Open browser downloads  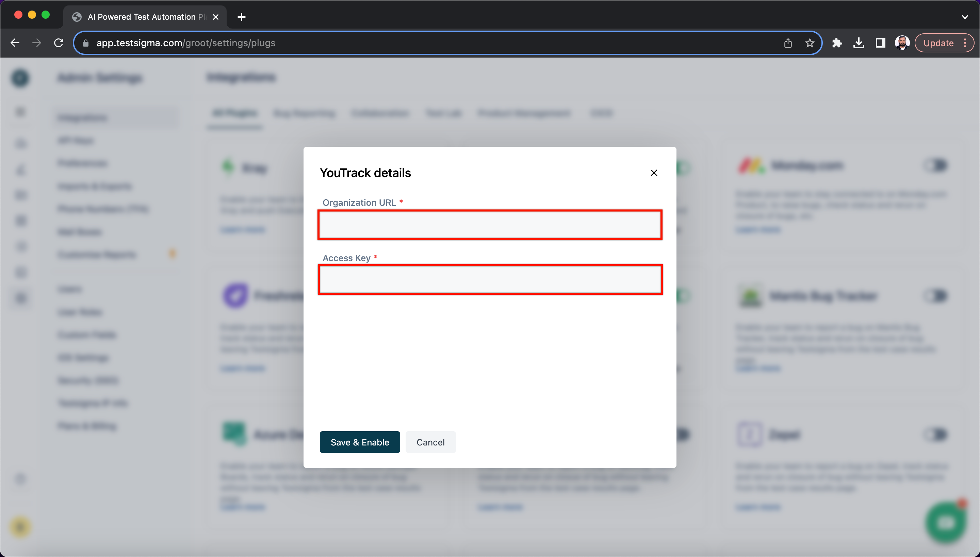859,43
